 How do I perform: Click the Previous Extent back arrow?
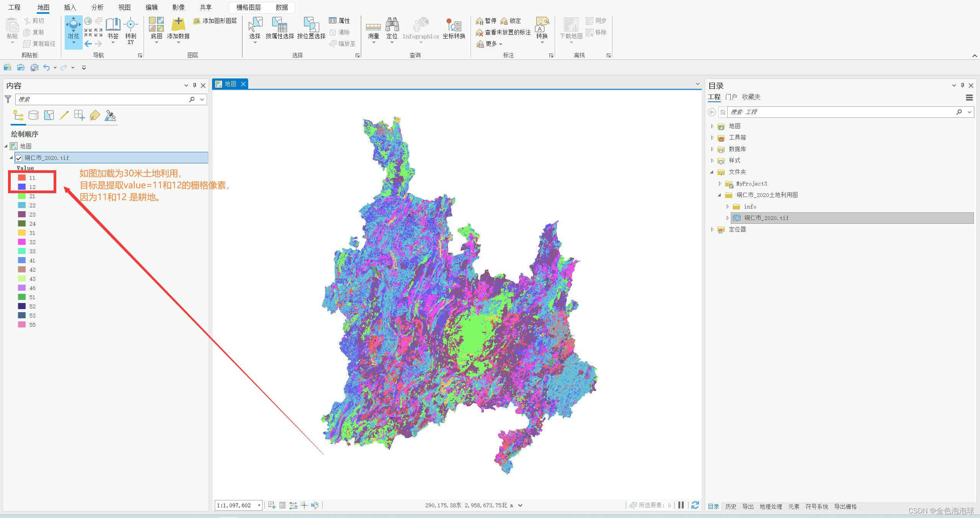point(88,44)
